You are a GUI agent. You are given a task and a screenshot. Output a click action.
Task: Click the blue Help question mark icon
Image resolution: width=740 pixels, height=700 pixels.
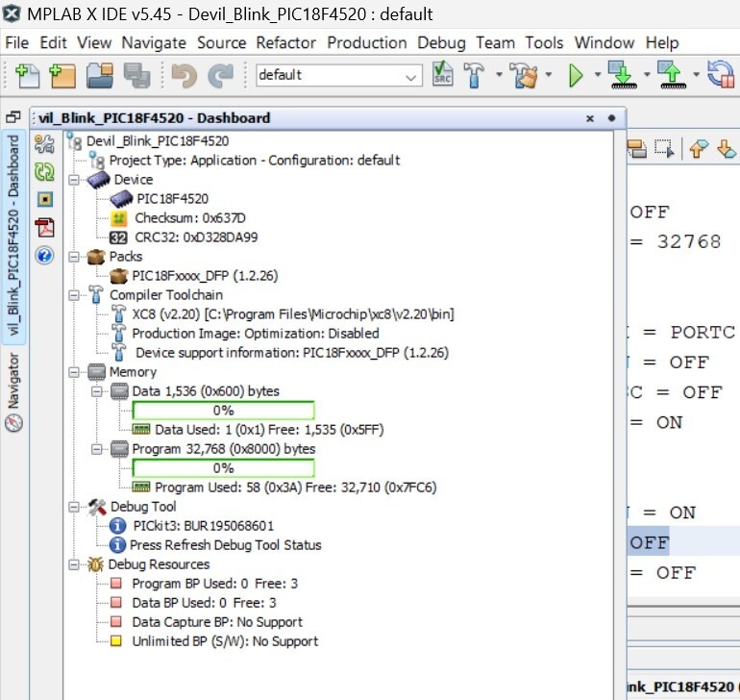[44, 256]
